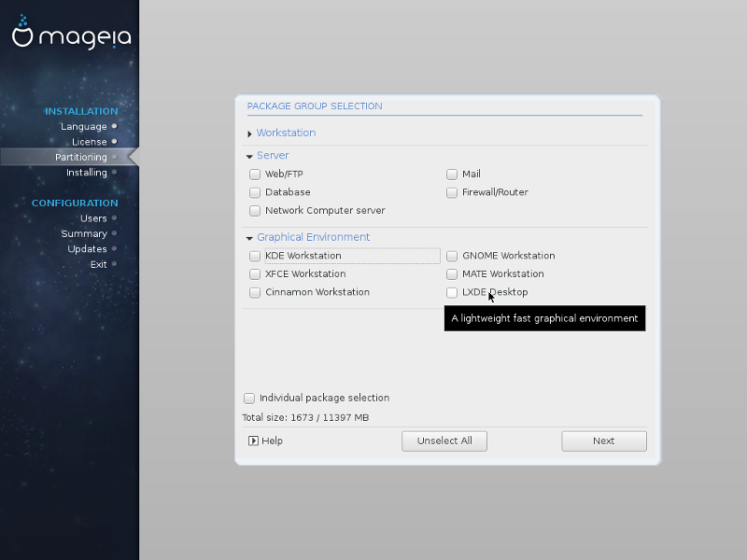Check Network Computer server
This screenshot has height=560, width=747.
coord(255,211)
